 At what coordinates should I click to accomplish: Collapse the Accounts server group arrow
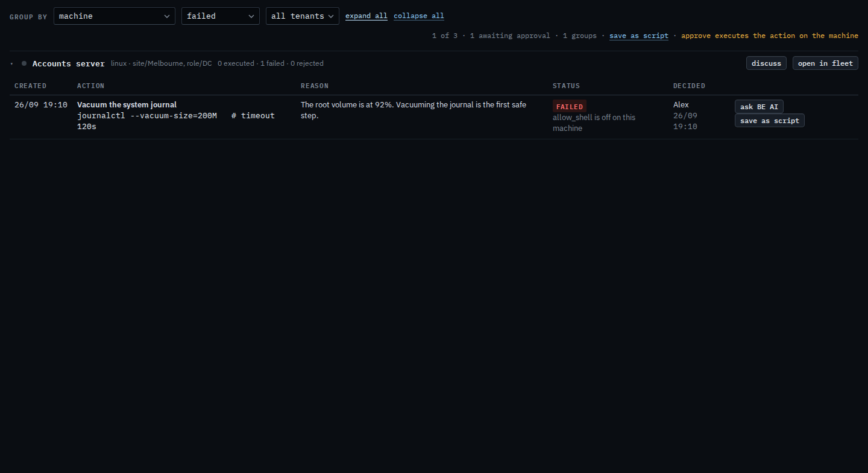[11, 63]
